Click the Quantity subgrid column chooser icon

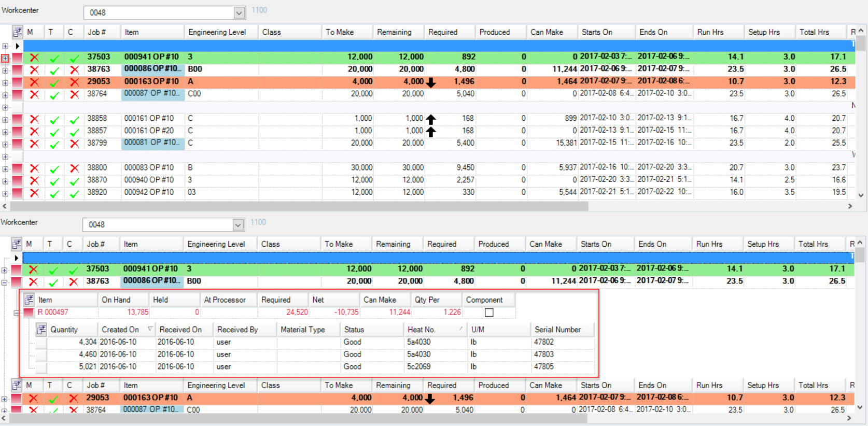[41, 330]
